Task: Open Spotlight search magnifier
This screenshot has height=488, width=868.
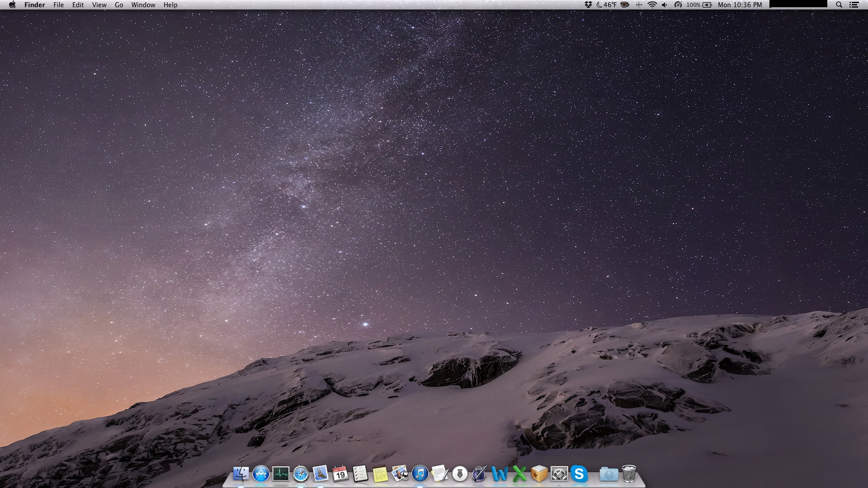Action: coord(839,5)
